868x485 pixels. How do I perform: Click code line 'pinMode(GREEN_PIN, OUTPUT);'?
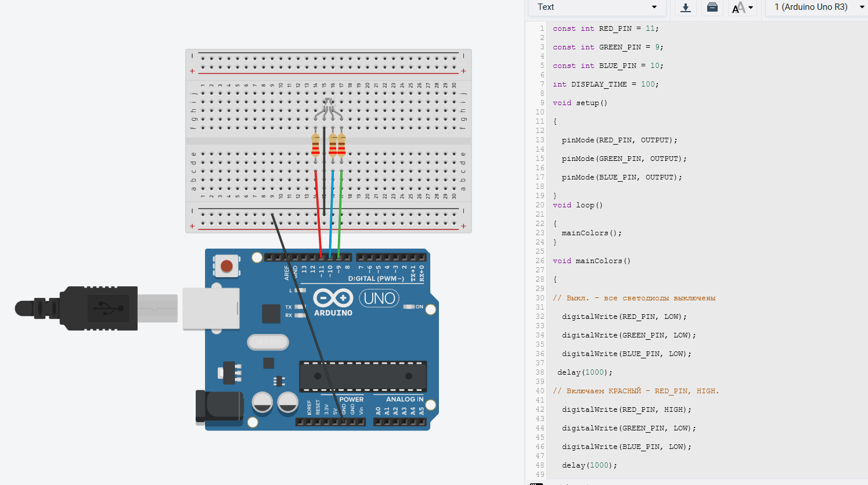click(x=624, y=159)
